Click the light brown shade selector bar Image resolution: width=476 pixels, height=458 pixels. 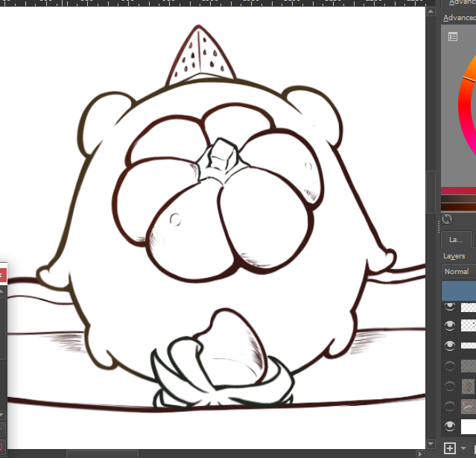tap(458, 199)
